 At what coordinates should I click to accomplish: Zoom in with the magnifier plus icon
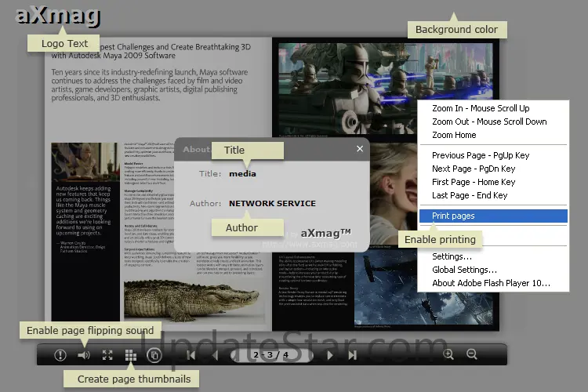coord(448,354)
